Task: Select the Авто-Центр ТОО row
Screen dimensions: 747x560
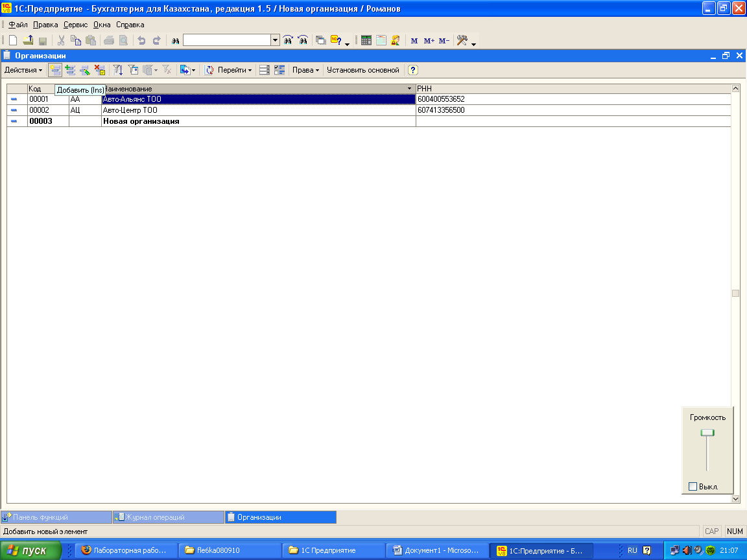Action: (x=369, y=110)
